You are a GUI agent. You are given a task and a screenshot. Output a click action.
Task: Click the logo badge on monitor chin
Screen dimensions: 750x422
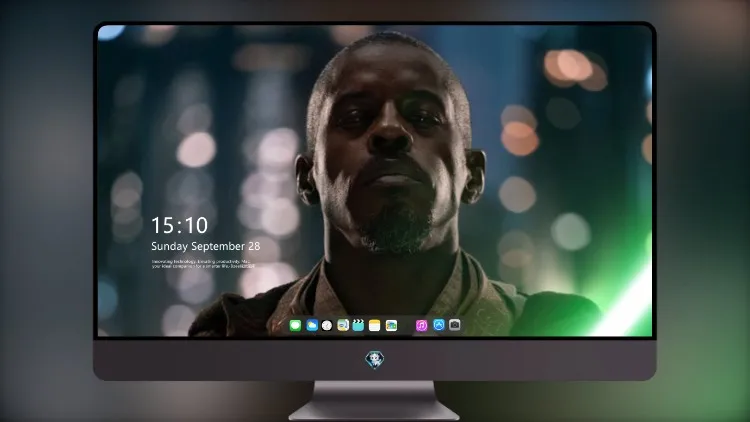pyautogui.click(x=375, y=360)
